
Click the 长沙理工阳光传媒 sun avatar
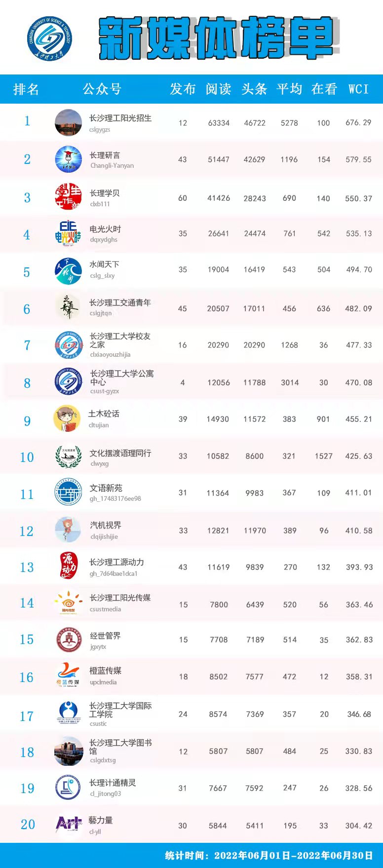click(x=68, y=603)
